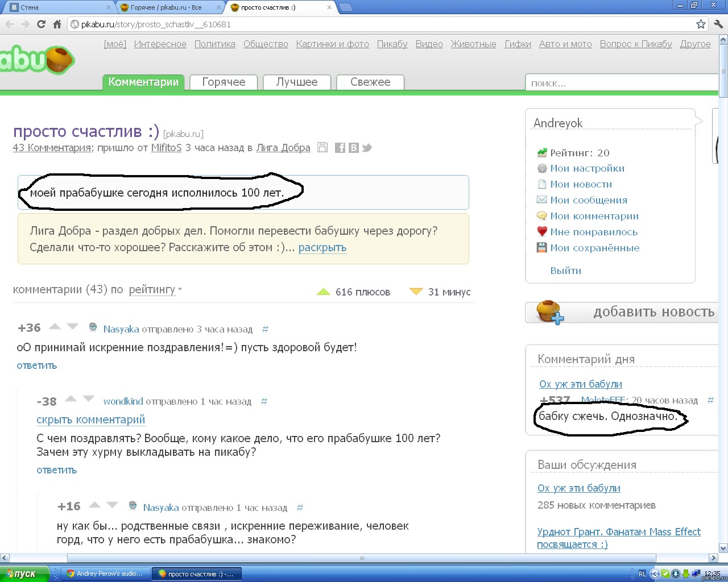
Task: Switch to the 'Горячее' tab
Action: (224, 82)
